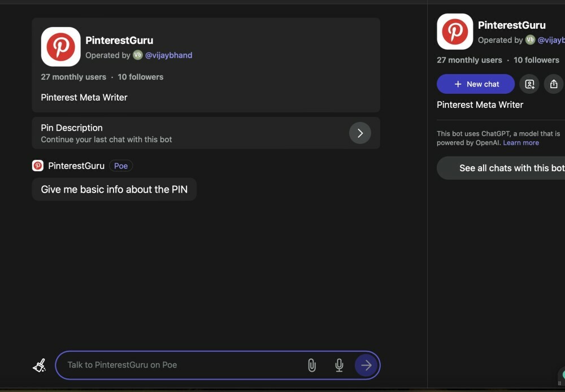The height and width of the screenshot is (392, 565).
Task: Click the broom clear-context icon
Action: 40,365
